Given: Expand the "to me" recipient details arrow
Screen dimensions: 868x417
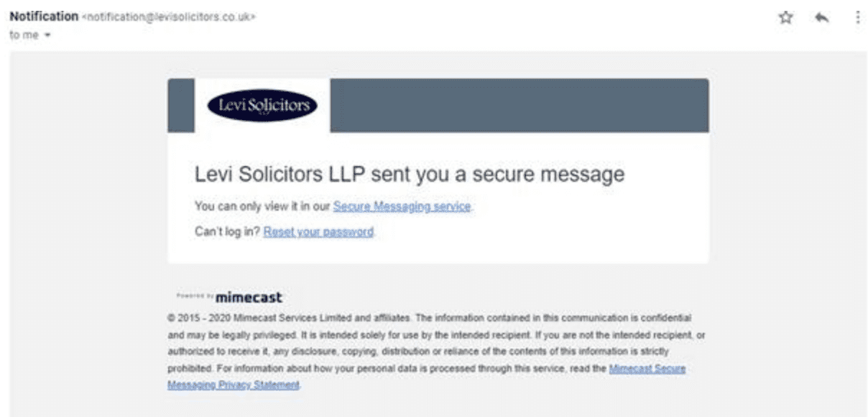Looking at the screenshot, I should pos(47,35).
